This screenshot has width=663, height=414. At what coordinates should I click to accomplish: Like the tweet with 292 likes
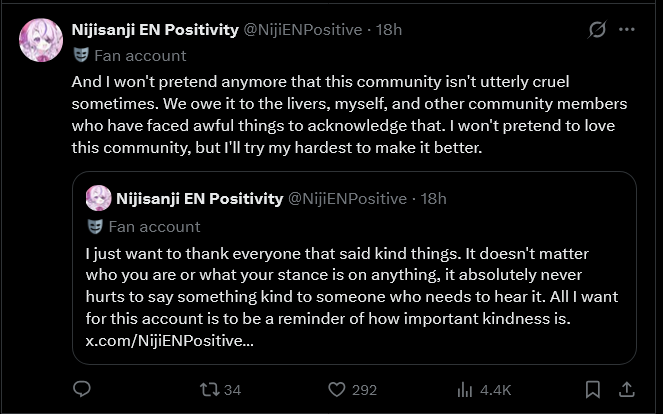click(x=337, y=389)
